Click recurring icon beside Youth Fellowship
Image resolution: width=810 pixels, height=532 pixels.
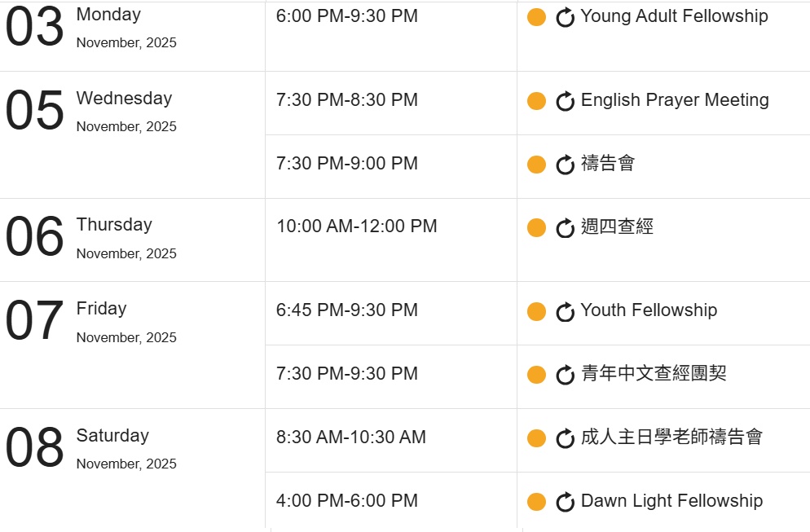click(x=566, y=311)
